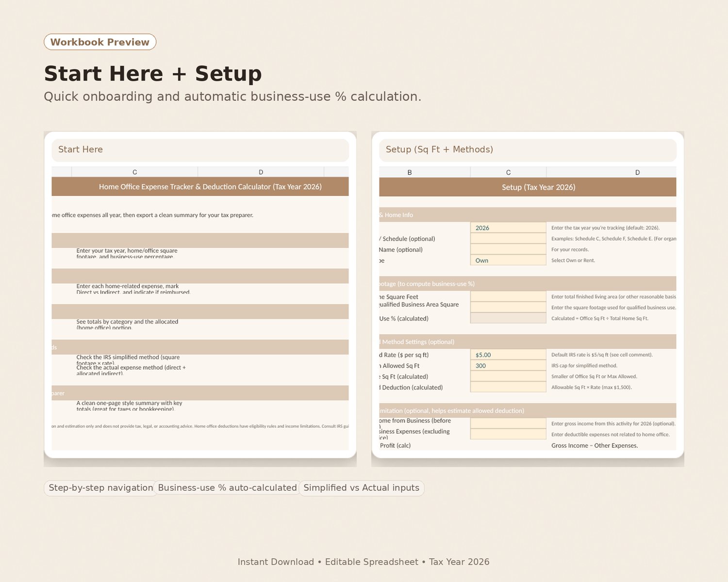The height and width of the screenshot is (582, 728).
Task: Click the empty Business Expenses (excluding) input cell
Action: [x=508, y=435]
